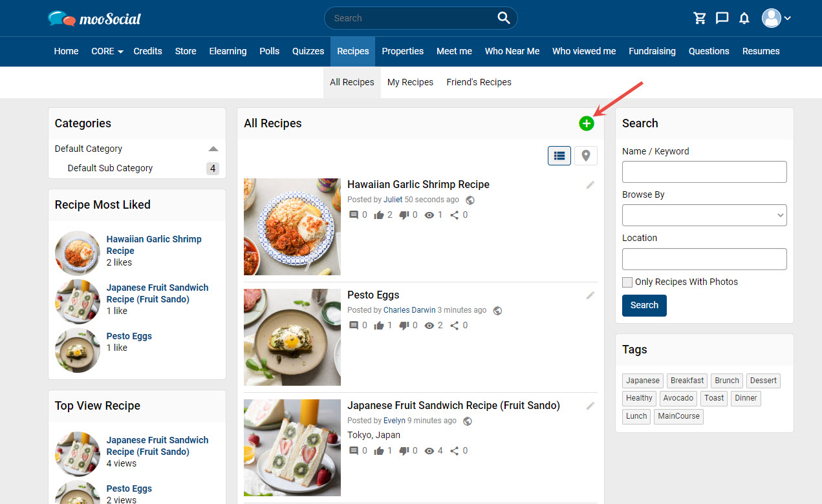Open Pesto Eggs title in recipe list

point(373,295)
